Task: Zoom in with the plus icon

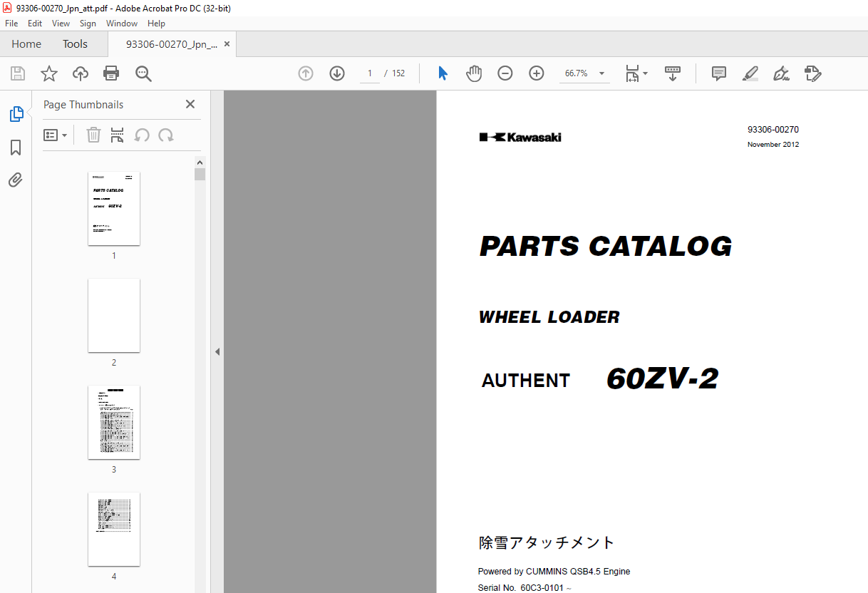Action: [537, 73]
